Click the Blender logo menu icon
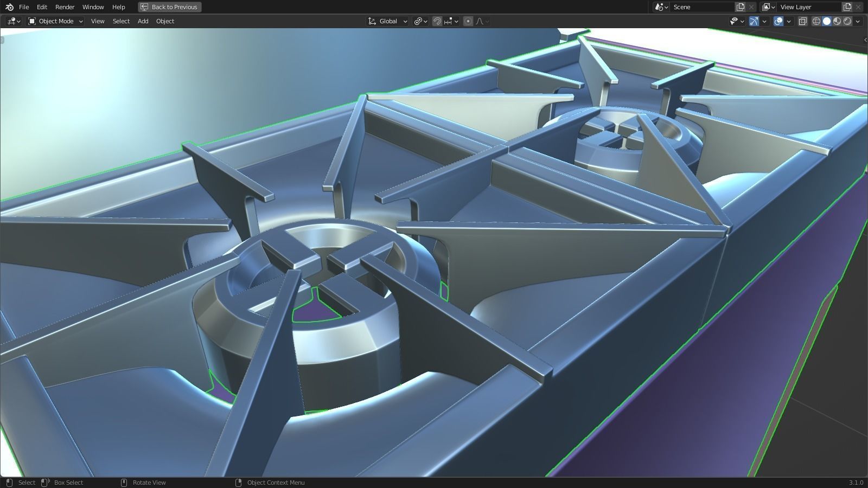This screenshot has width=868, height=488. tap(9, 7)
